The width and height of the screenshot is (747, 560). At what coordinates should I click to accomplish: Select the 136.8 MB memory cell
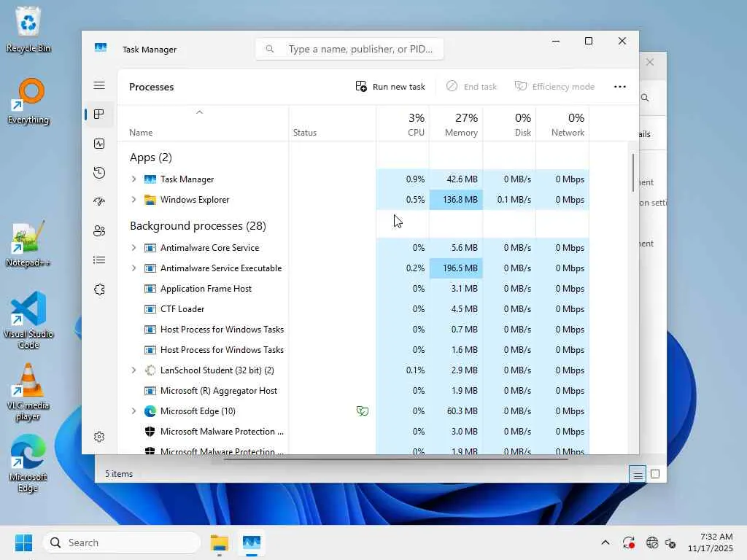(x=456, y=200)
